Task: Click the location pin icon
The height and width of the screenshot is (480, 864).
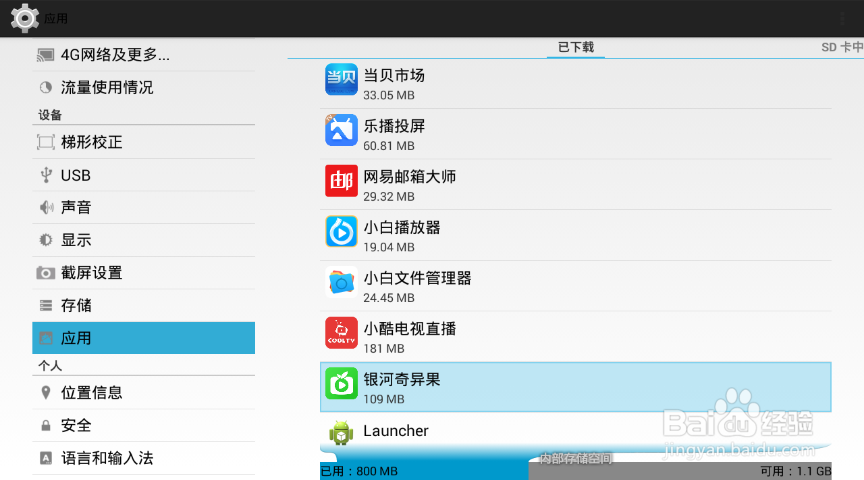Action: pyautogui.click(x=46, y=392)
